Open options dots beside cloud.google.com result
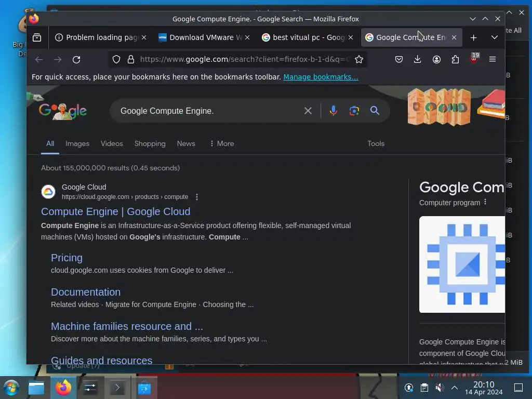This screenshot has width=532, height=399. click(197, 197)
